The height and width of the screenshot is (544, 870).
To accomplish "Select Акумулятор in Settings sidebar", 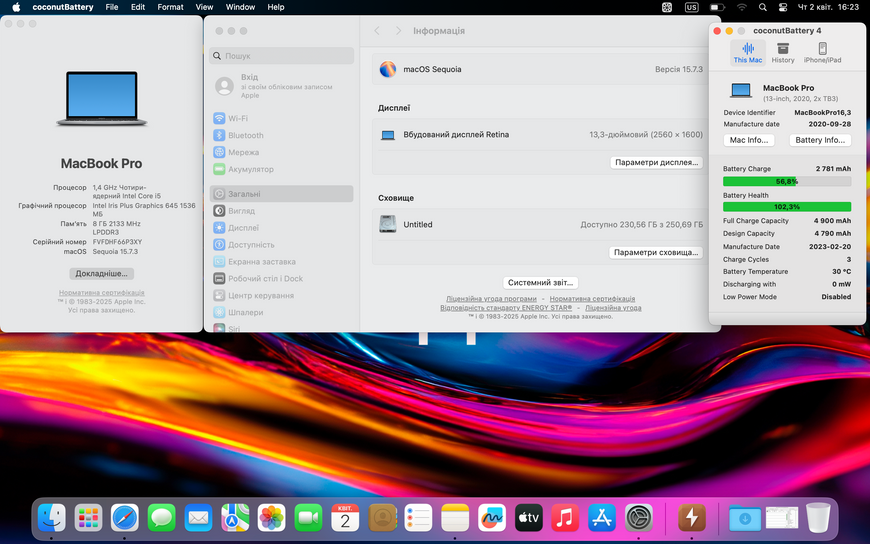I will [x=282, y=169].
